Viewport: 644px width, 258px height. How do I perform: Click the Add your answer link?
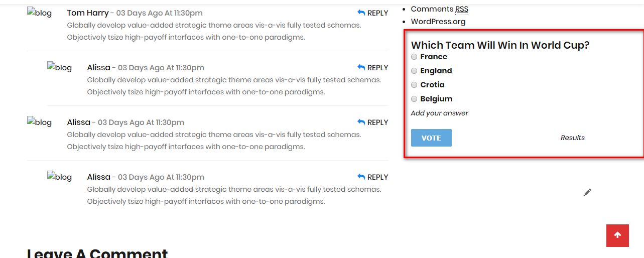point(439,113)
